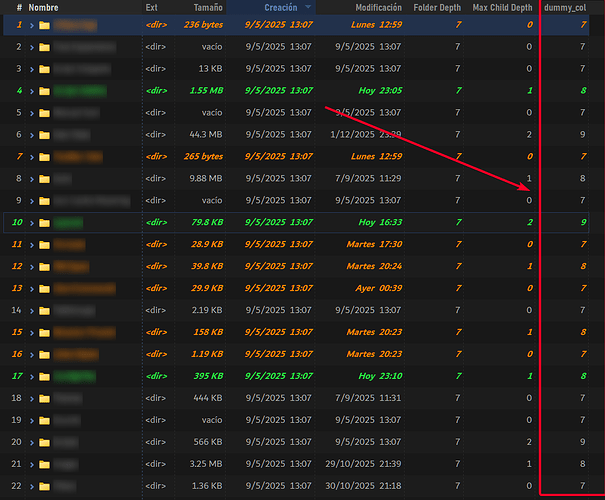Click the folder icon in row 13
Viewport: 605px width, 500px height.
(x=44, y=288)
